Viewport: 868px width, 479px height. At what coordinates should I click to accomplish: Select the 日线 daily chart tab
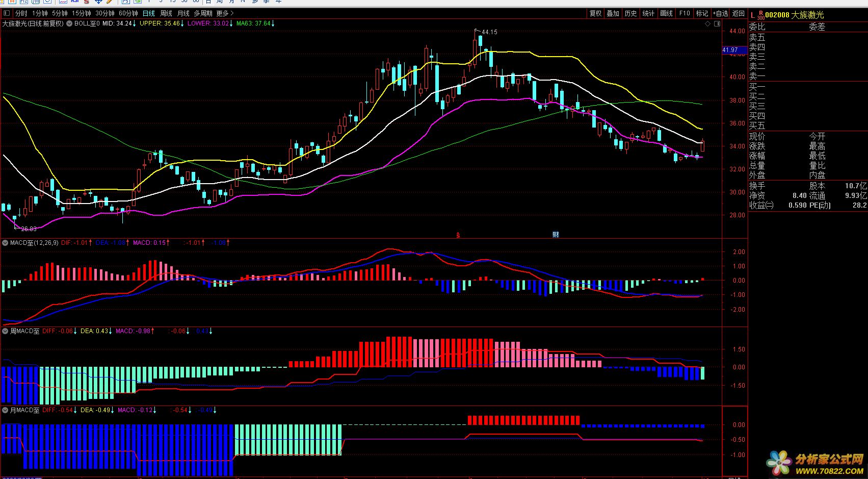pos(149,13)
